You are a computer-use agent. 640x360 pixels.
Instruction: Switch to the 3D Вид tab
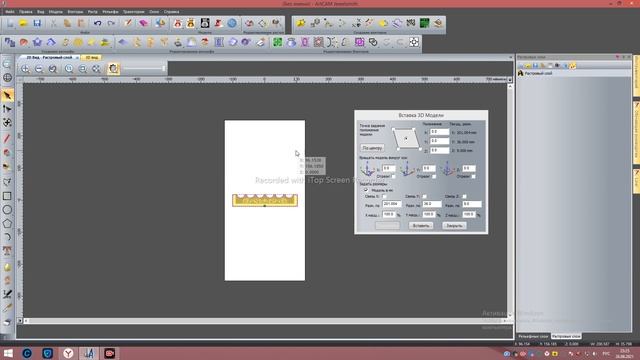coord(91,58)
